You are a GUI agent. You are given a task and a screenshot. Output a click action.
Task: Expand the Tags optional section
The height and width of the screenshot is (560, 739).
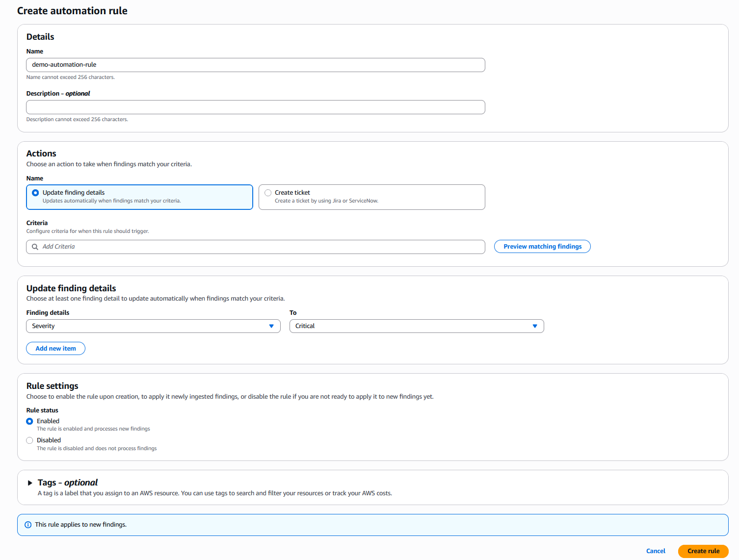click(30, 483)
